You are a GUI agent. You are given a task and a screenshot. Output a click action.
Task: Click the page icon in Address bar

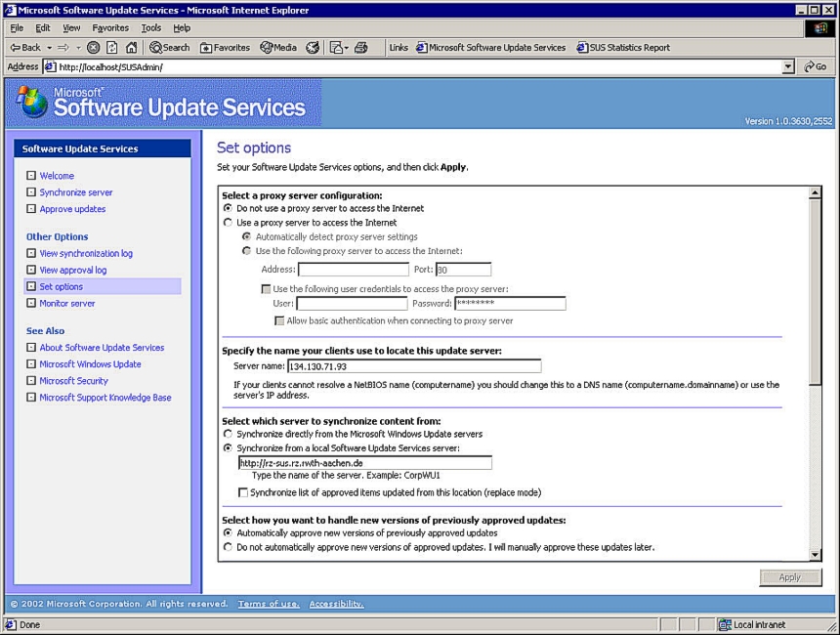pyautogui.click(x=51, y=67)
